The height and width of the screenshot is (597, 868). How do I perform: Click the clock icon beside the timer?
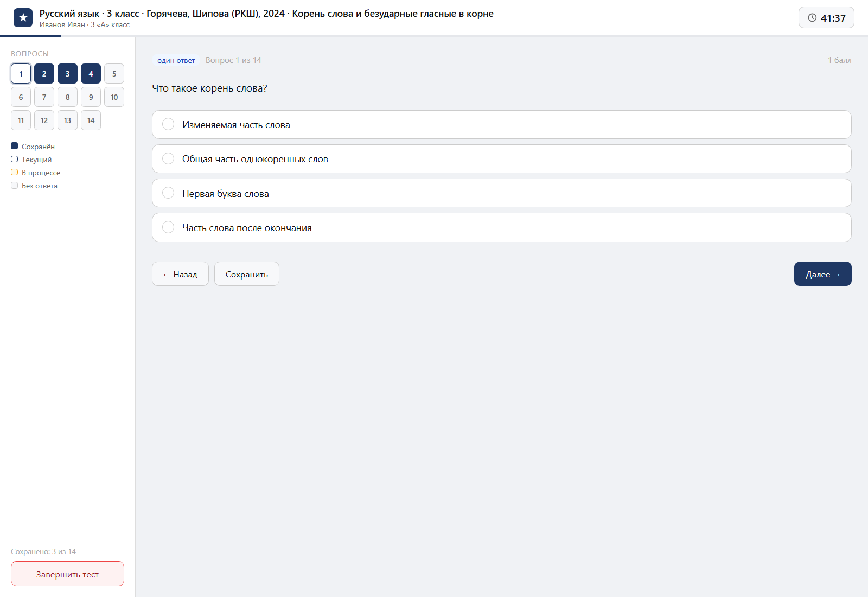[812, 18]
